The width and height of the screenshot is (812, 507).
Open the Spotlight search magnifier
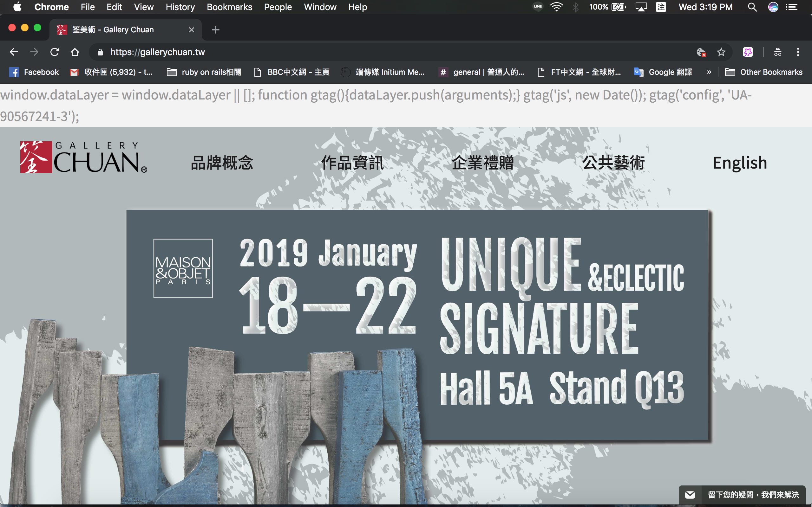tap(752, 7)
